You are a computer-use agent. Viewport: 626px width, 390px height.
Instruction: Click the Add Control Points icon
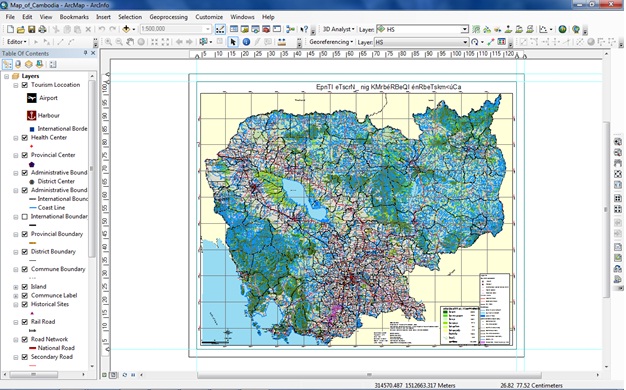pos(491,42)
